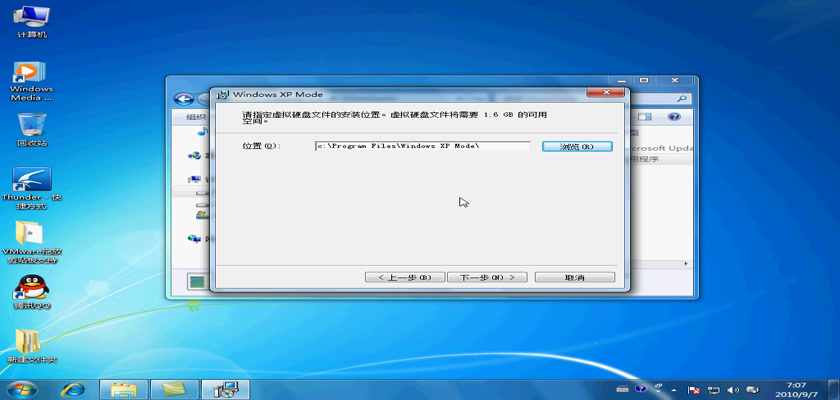The height and width of the screenshot is (400, 840).
Task: Switch to the XP Mode installer taskbar button
Action: (x=226, y=388)
